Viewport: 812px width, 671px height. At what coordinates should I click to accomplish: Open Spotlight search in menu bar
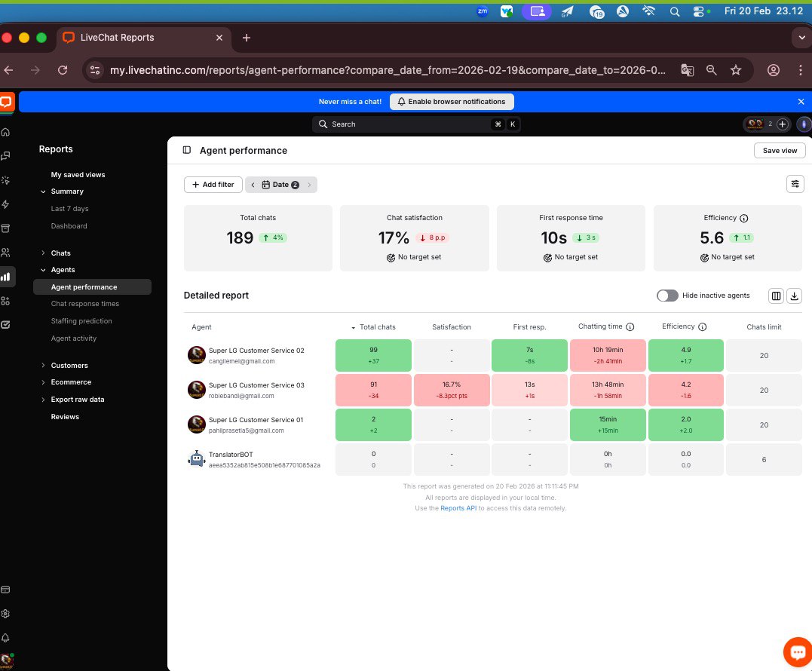pos(674,11)
